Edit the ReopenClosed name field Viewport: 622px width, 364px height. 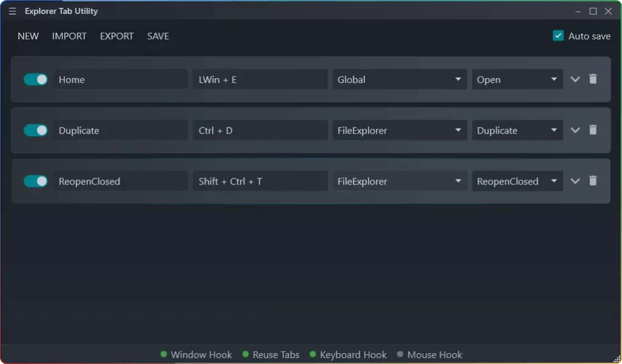[x=120, y=181]
